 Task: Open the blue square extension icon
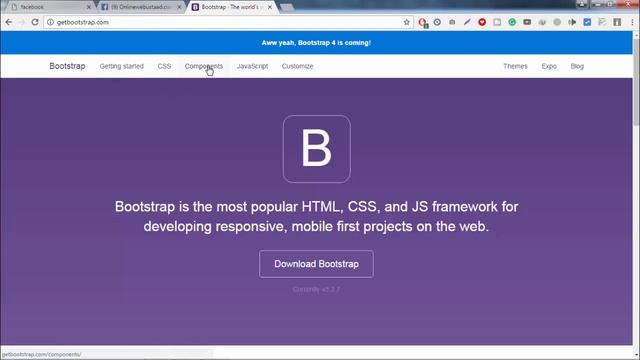pyautogui.click(x=587, y=22)
